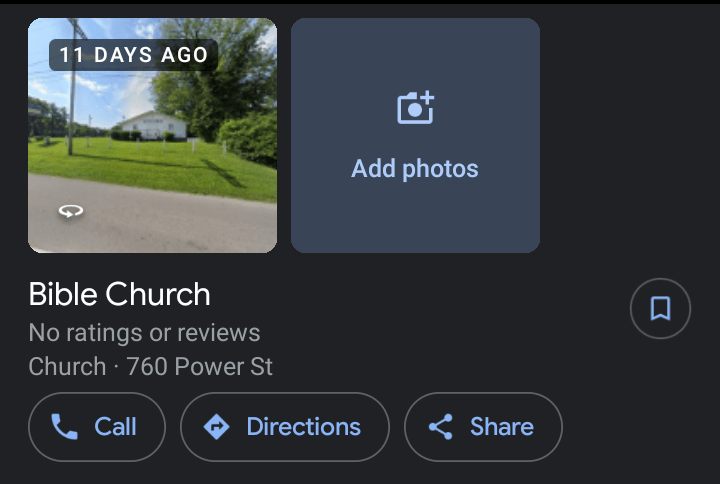This screenshot has height=484, width=720.
Task: Click the Directions label text
Action: 304,427
